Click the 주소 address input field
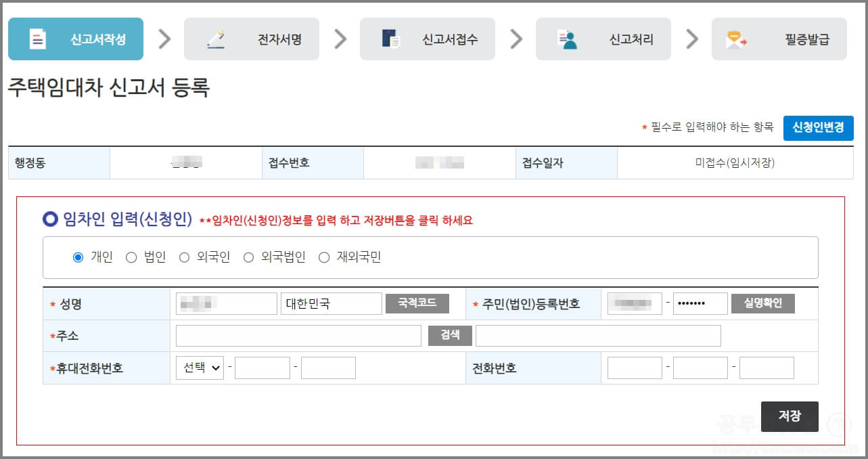Screen dimensions: 868x459 pos(298,335)
